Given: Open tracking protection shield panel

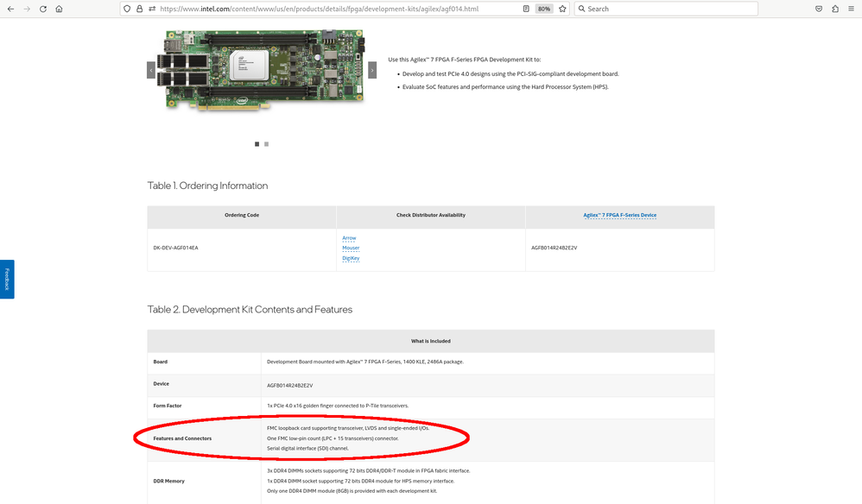Looking at the screenshot, I should (127, 9).
